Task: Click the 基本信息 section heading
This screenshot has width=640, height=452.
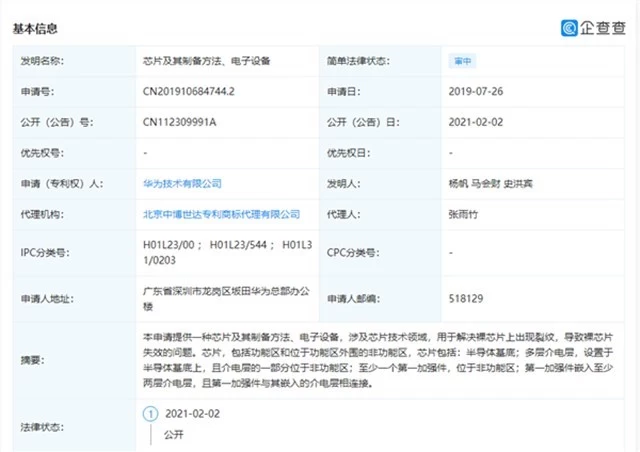Action: pos(33,27)
